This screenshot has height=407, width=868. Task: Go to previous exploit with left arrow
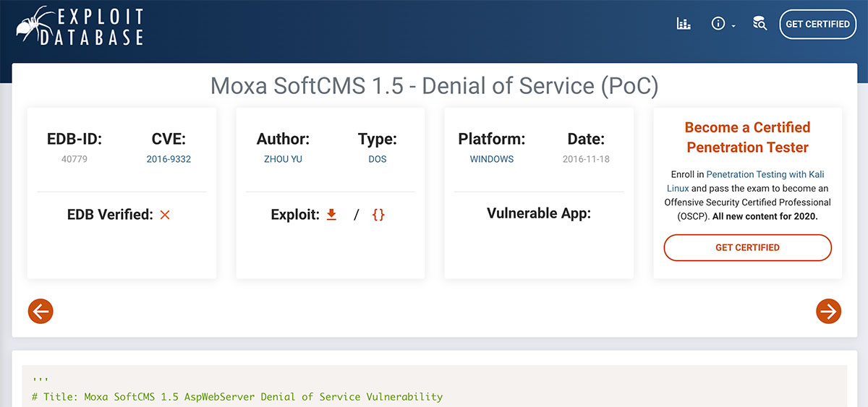click(41, 311)
